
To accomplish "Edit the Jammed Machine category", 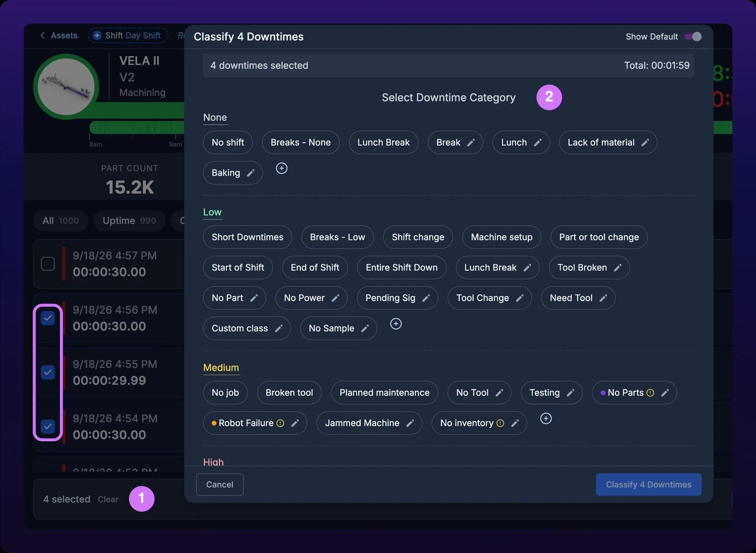I will (410, 423).
